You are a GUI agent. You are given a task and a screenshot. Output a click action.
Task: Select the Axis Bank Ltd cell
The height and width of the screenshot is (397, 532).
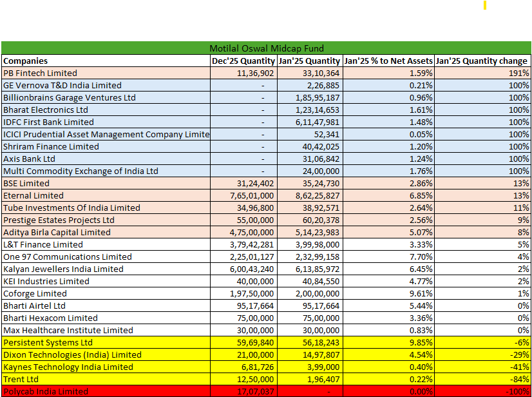point(106,159)
